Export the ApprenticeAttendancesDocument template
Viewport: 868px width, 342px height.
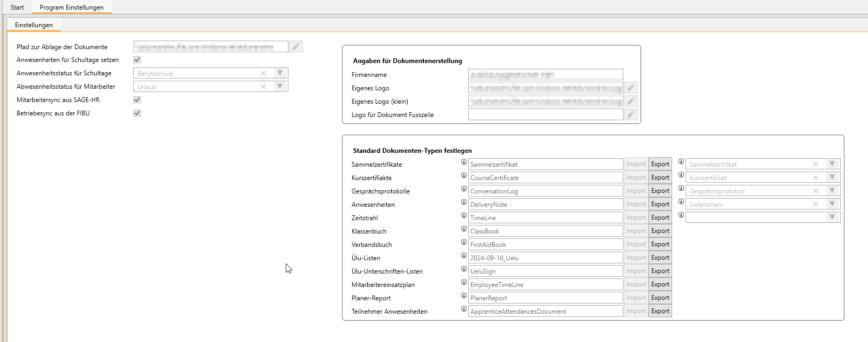(x=660, y=311)
